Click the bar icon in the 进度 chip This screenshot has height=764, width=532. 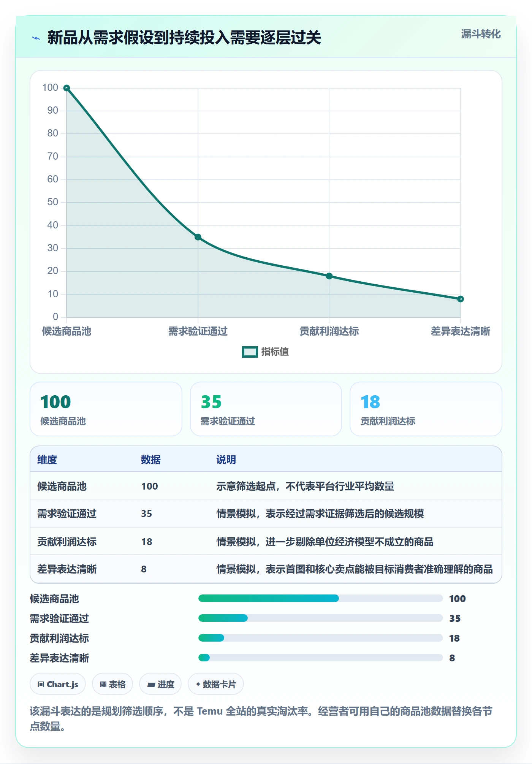pyautogui.click(x=151, y=685)
